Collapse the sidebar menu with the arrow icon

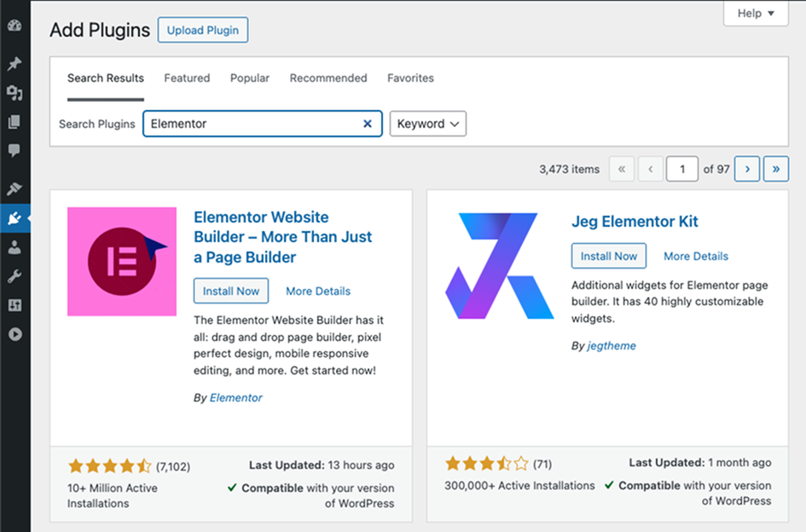pos(14,334)
